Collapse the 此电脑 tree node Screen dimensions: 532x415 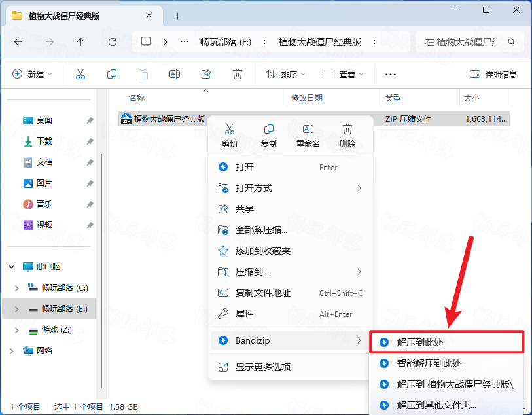point(12,266)
